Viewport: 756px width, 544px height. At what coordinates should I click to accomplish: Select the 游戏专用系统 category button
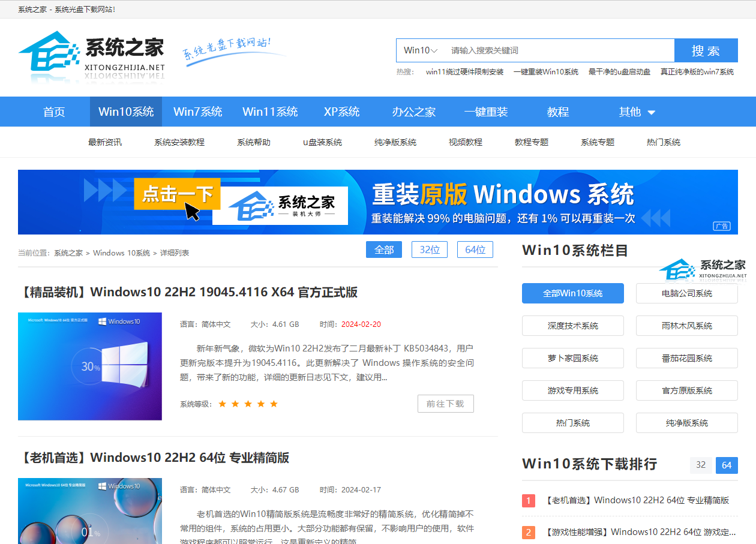coord(573,390)
